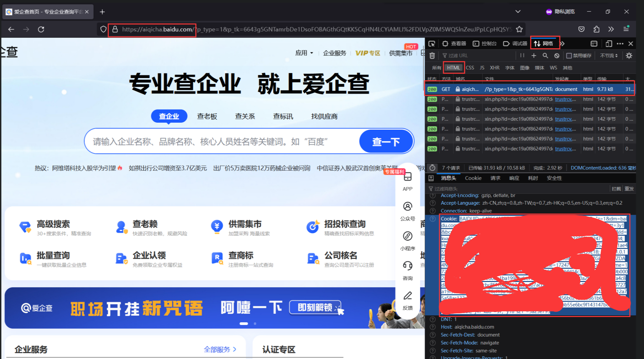Open the 小程序 mini-program sidebar icon
This screenshot has width=644, height=359.
click(x=408, y=237)
